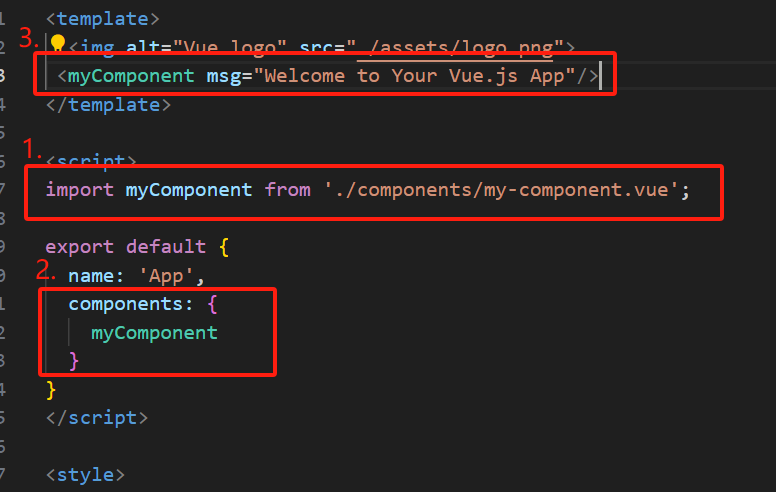Image resolution: width=776 pixels, height=492 pixels.
Task: Click the pink closing brace of components
Action: (x=74, y=361)
